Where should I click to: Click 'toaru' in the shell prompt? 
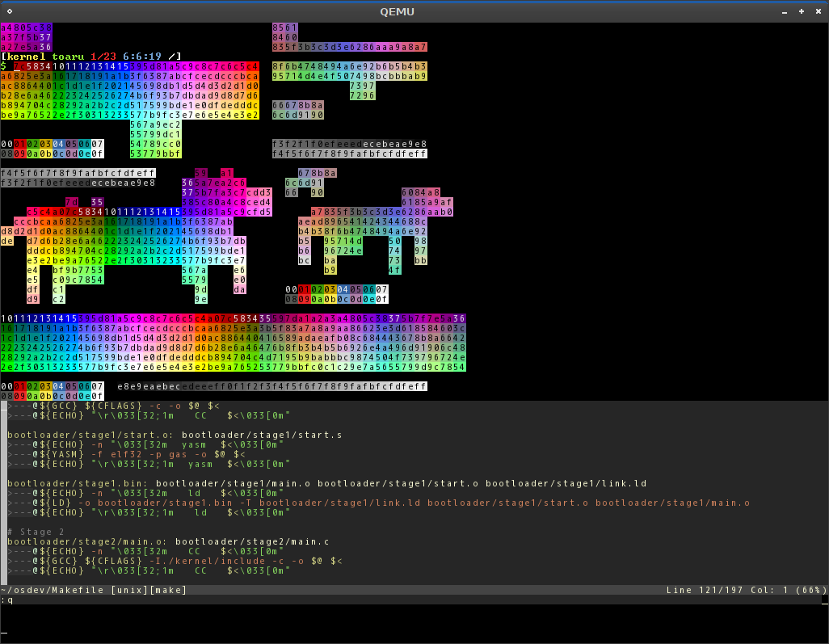coord(68,57)
